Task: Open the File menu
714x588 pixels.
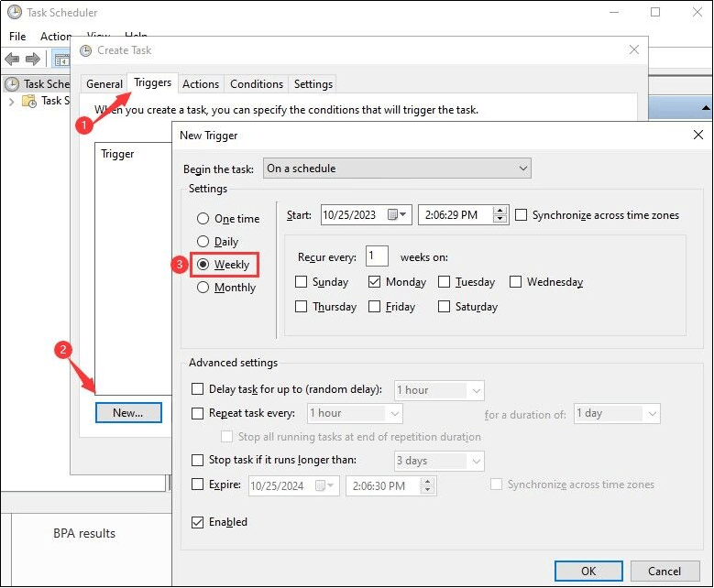Action: [x=17, y=37]
